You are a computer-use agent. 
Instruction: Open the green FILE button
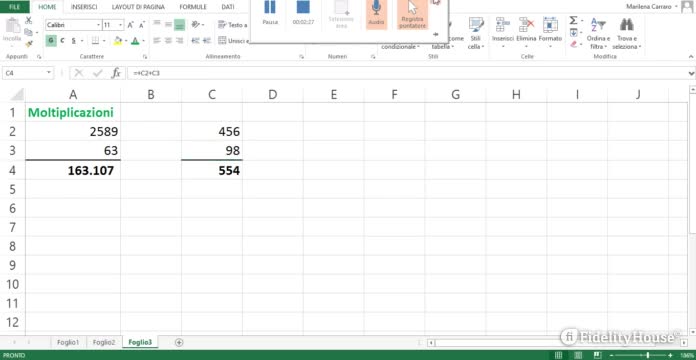point(15,7)
